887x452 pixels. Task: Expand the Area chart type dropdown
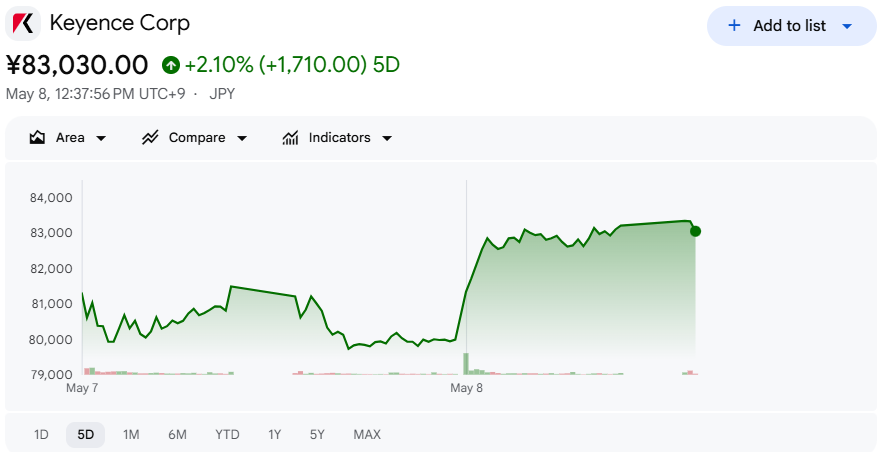pyautogui.click(x=101, y=138)
